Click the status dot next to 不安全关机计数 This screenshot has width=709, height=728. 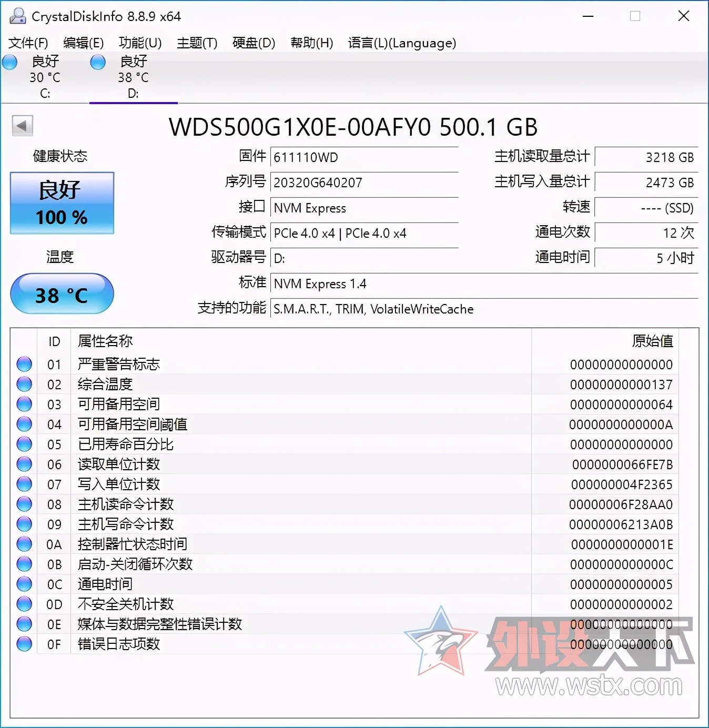24,603
